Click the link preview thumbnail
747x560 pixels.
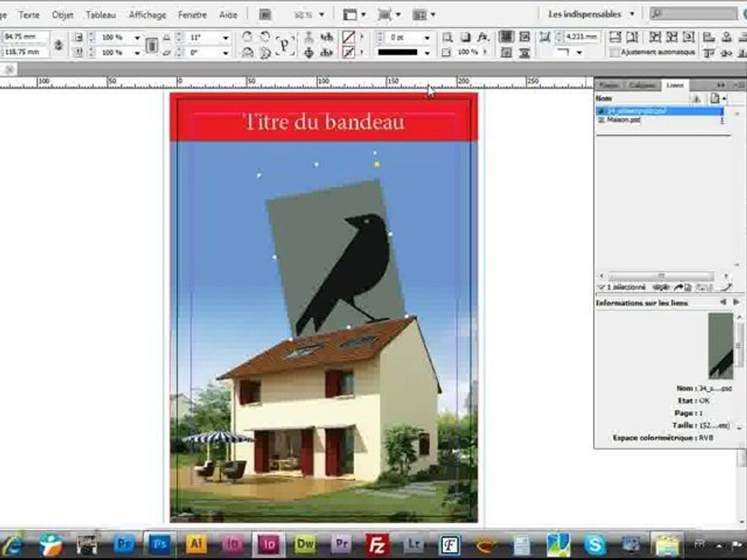click(721, 345)
